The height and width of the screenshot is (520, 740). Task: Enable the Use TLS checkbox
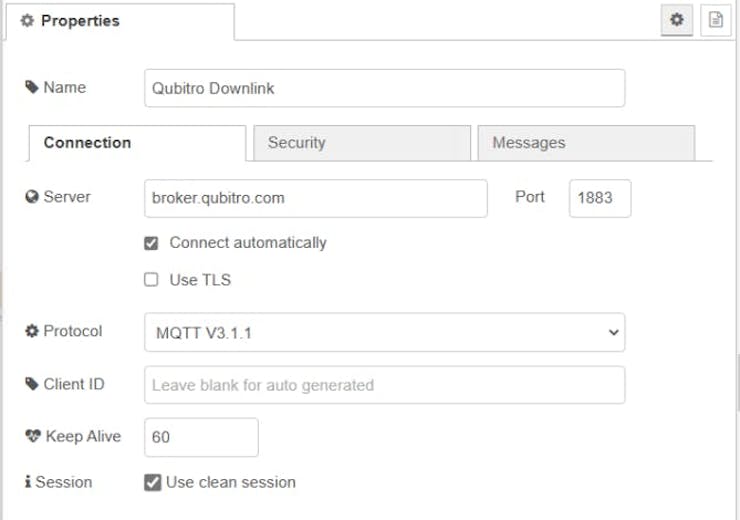click(x=151, y=280)
